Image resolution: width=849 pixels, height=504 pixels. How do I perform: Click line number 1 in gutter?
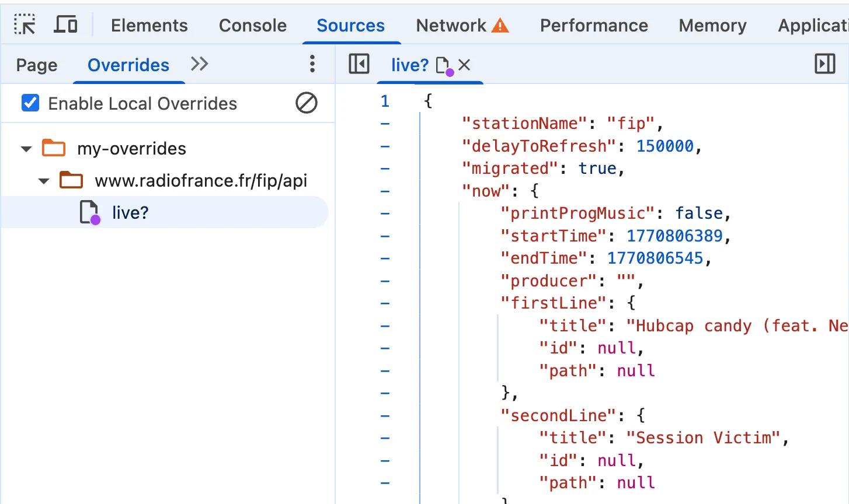pos(385,101)
